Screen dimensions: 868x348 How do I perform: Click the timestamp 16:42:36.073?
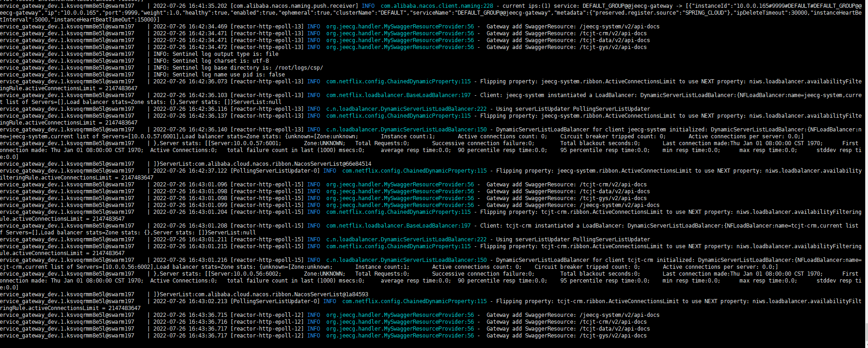point(208,82)
